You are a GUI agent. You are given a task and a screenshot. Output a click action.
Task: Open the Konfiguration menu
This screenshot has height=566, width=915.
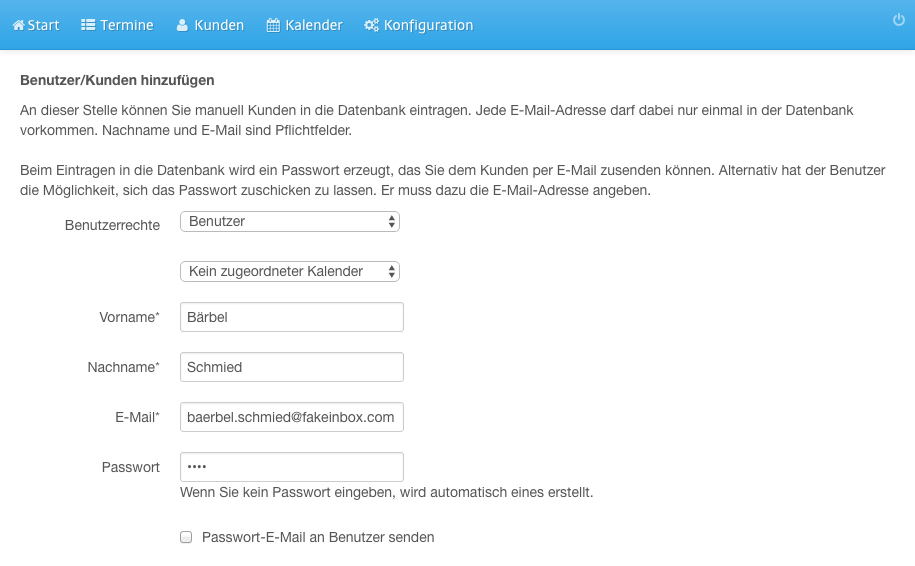419,25
